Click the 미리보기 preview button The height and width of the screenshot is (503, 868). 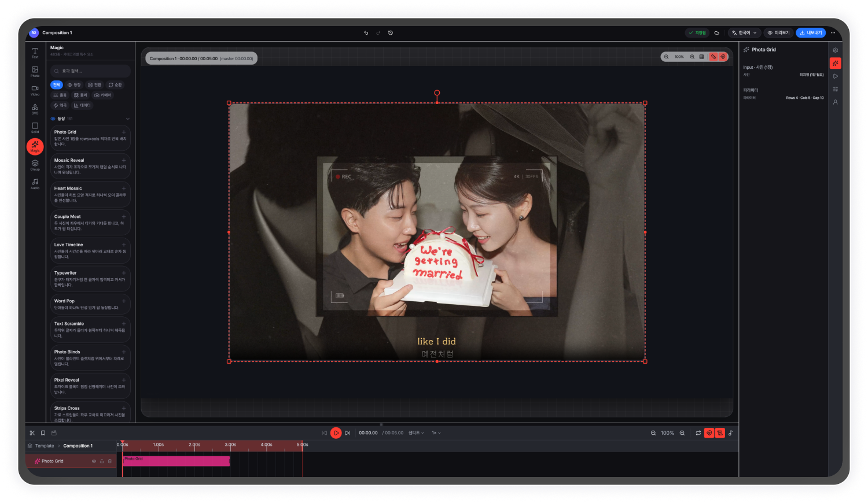pyautogui.click(x=778, y=33)
